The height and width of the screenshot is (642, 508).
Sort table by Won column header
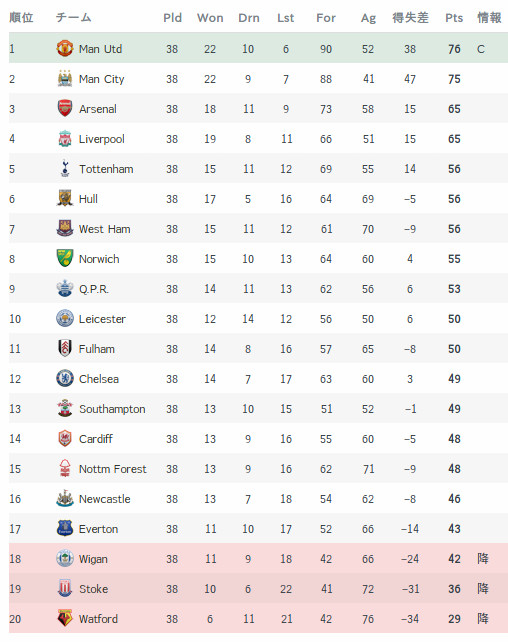tap(210, 18)
